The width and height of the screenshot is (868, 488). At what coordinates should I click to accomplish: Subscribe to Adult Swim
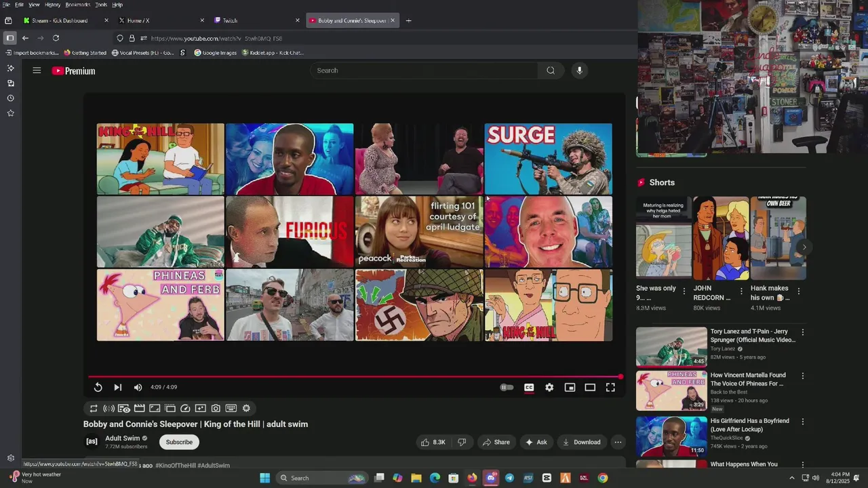pos(179,442)
